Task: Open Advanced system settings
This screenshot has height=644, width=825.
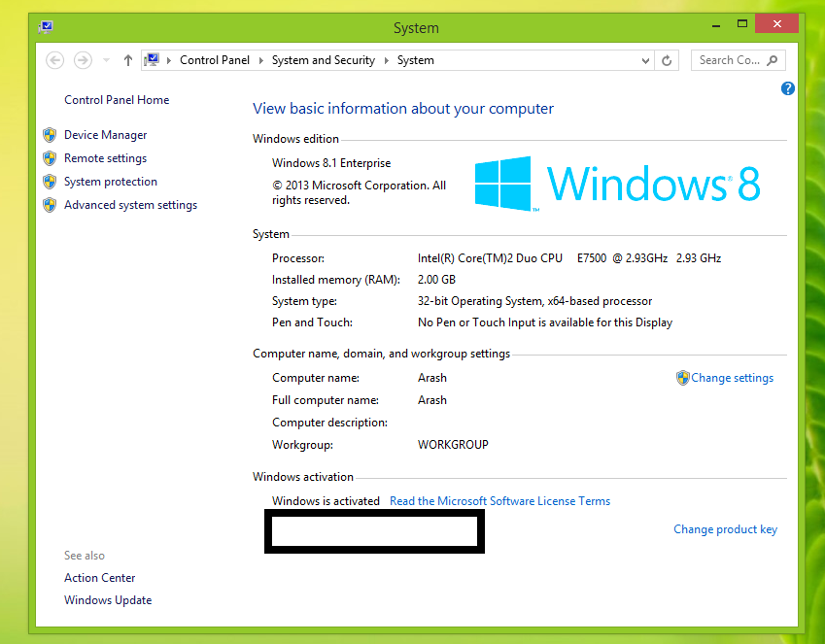Action: [x=130, y=205]
